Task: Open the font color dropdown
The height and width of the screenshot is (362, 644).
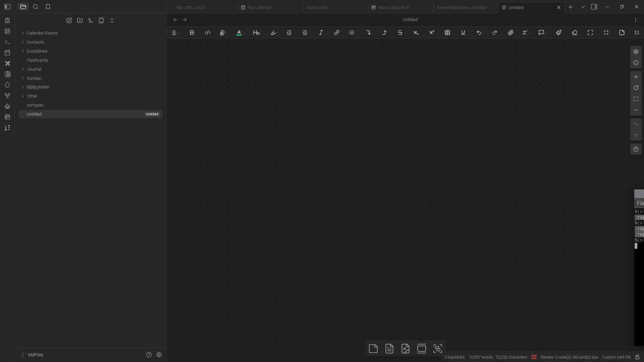Action: click(245, 33)
